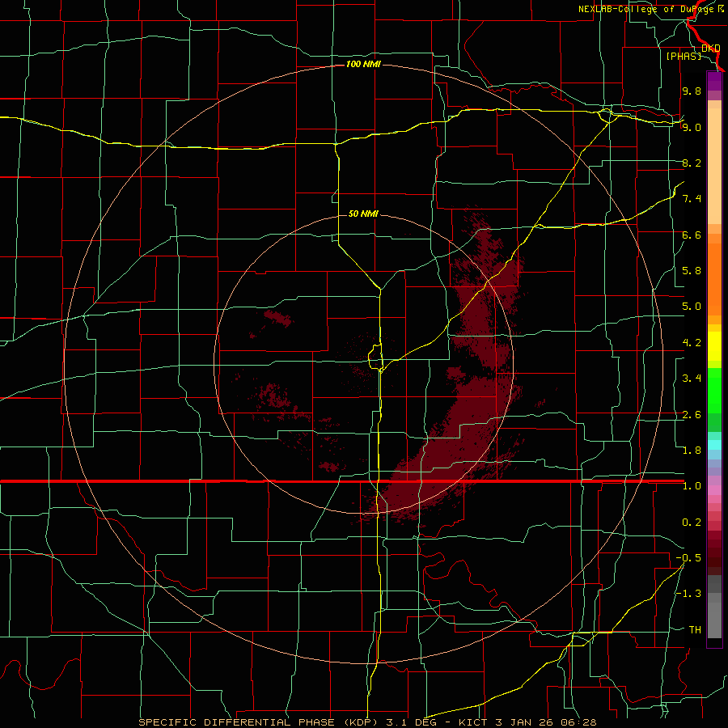
Task: Select the 1.8 scale value
Action: [692, 451]
